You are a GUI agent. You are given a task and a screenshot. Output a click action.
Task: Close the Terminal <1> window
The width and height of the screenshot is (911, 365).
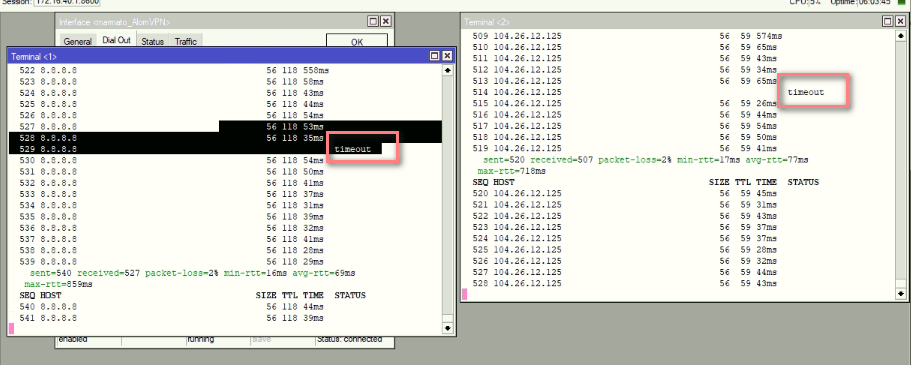coord(447,56)
